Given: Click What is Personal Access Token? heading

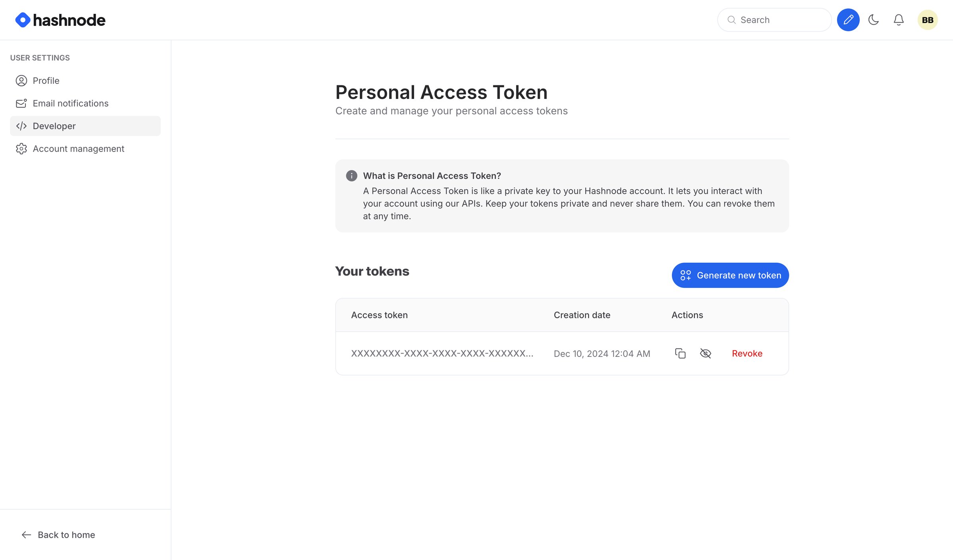Looking at the screenshot, I should point(432,176).
